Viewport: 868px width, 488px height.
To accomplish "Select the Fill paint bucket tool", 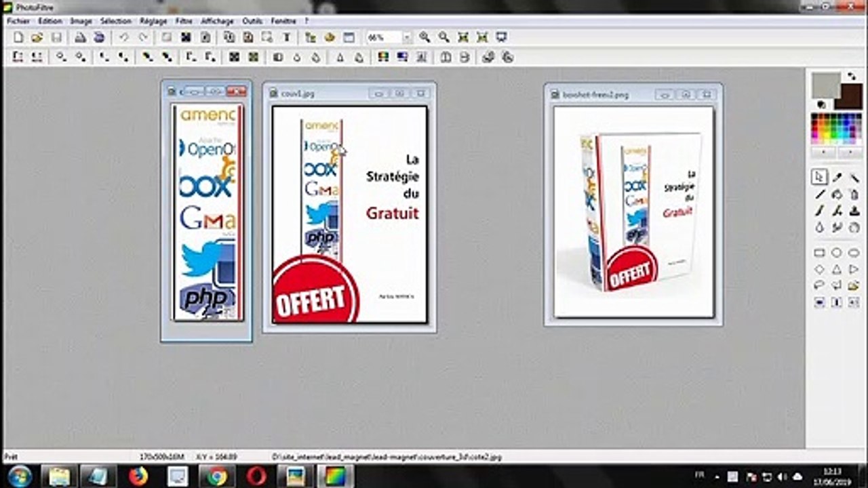I will point(837,195).
